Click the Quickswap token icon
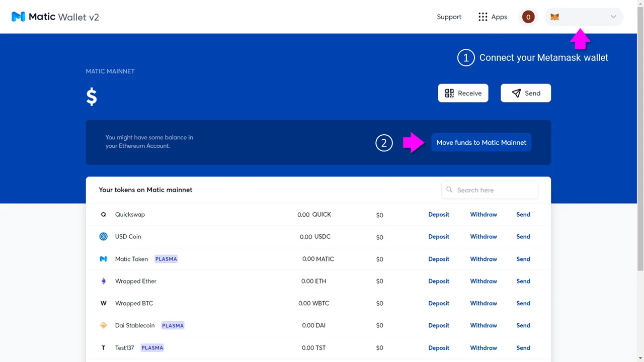 pos(104,215)
